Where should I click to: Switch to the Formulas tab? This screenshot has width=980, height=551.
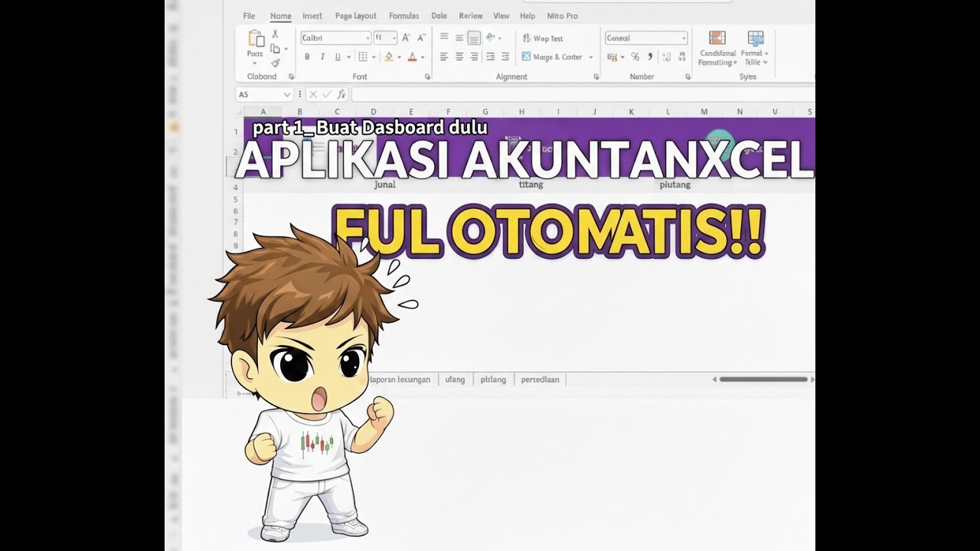tap(403, 16)
